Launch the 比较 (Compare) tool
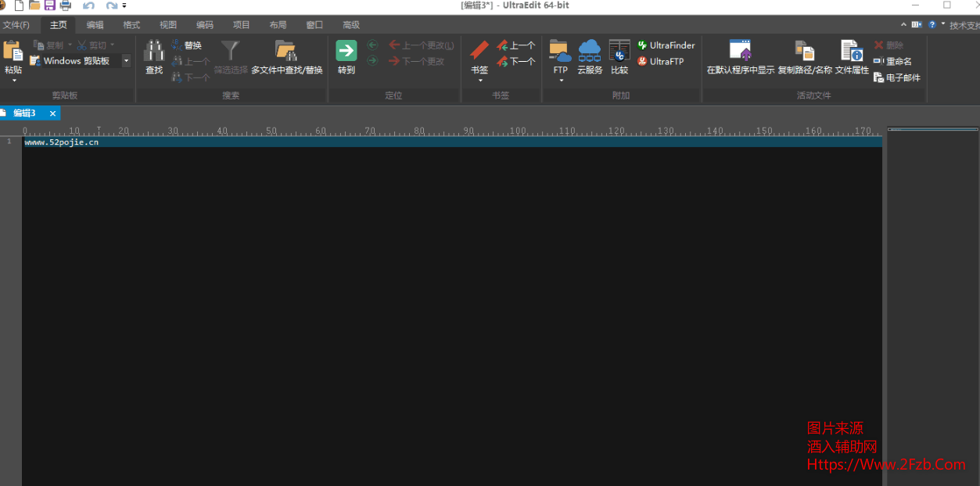 (619, 51)
